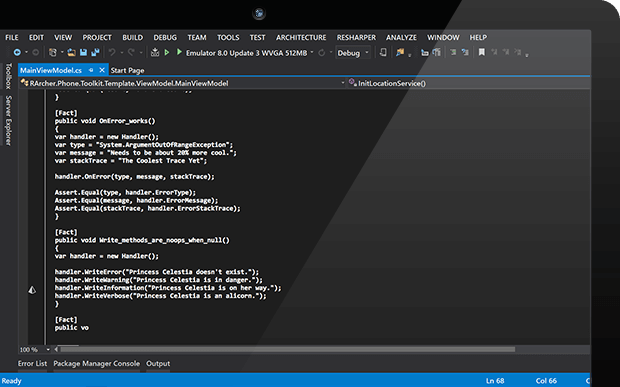Click the Navigate Forward arrow icon
The image size is (620, 387).
(x=35, y=52)
